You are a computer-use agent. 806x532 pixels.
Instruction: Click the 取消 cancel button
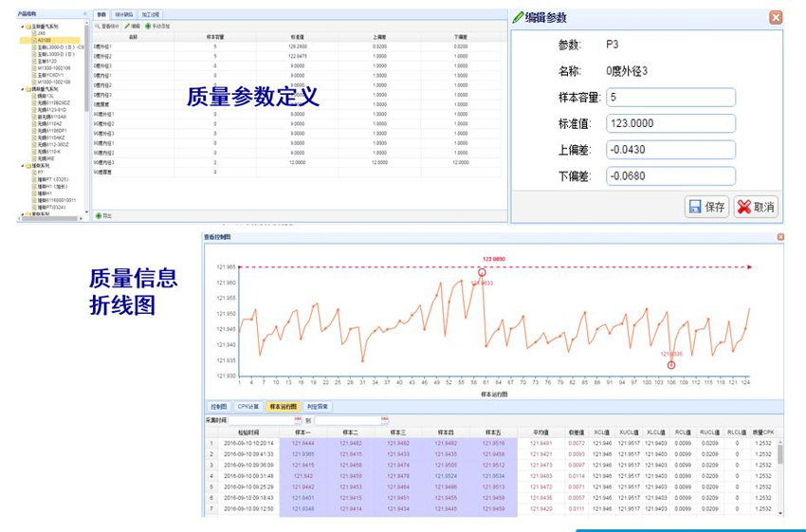point(756,207)
